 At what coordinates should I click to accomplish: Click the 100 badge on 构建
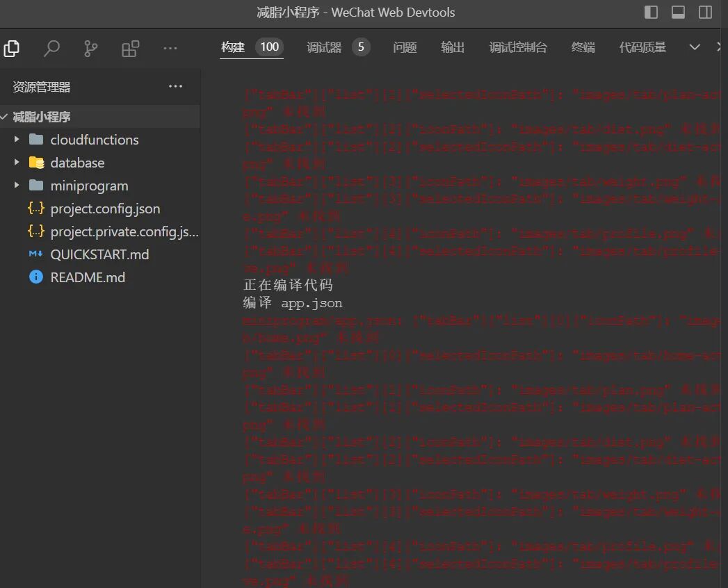tap(269, 47)
